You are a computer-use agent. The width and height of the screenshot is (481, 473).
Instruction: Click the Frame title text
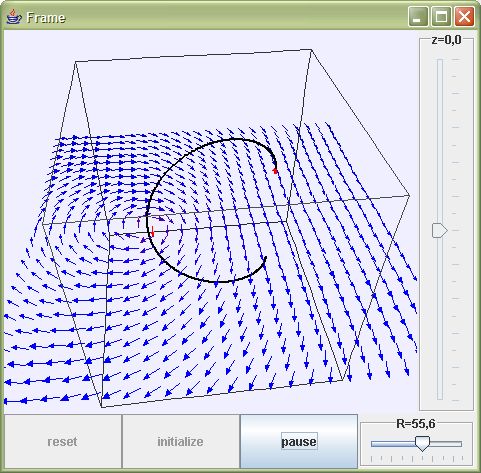[x=46, y=18]
